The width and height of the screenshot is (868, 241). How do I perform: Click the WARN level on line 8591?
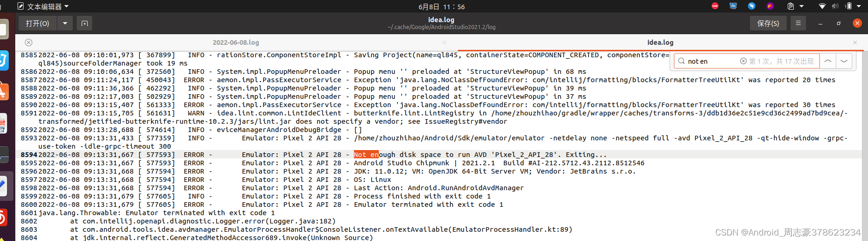coord(196,113)
